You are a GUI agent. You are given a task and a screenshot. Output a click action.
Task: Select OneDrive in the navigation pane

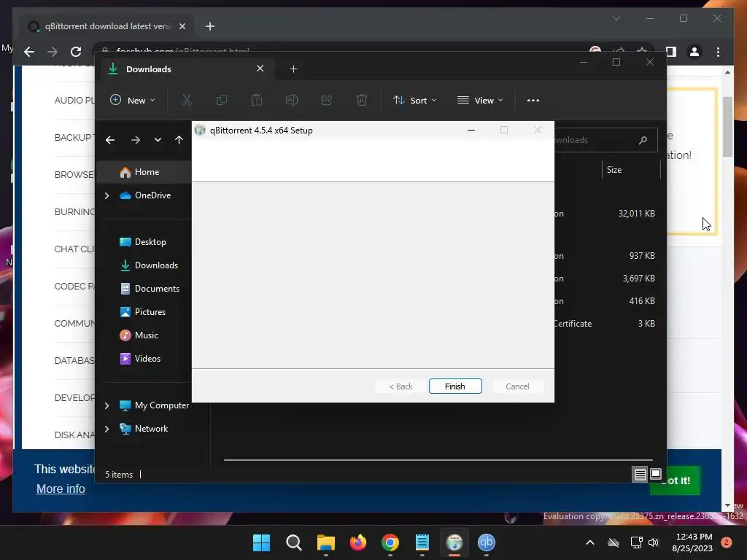[144, 195]
